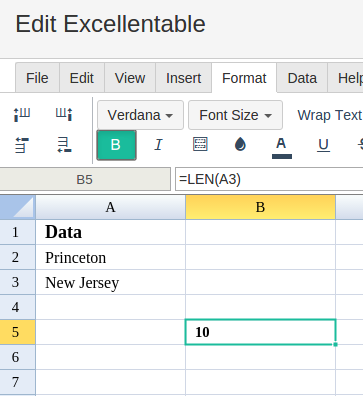Click the formula bar showing =LEN(A3)
The image size is (363, 396).
pyautogui.click(x=269, y=179)
